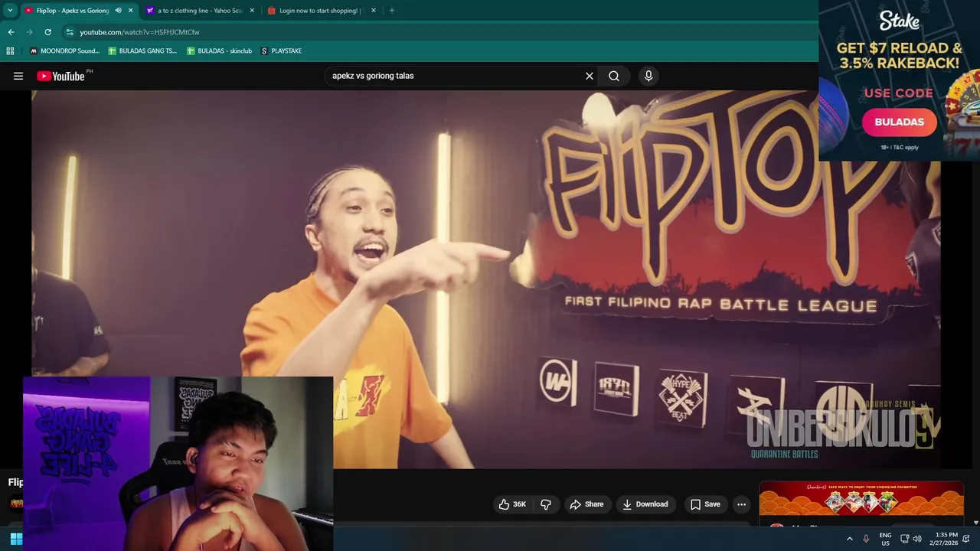Close the FlipTop YouTube tab

[x=130, y=11]
